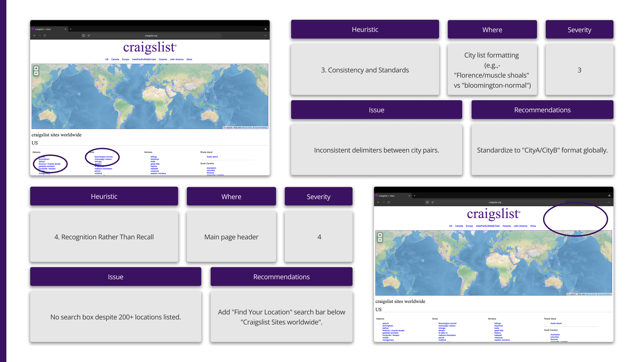Click the forward arrow in the top-left browser

[x=40, y=36]
